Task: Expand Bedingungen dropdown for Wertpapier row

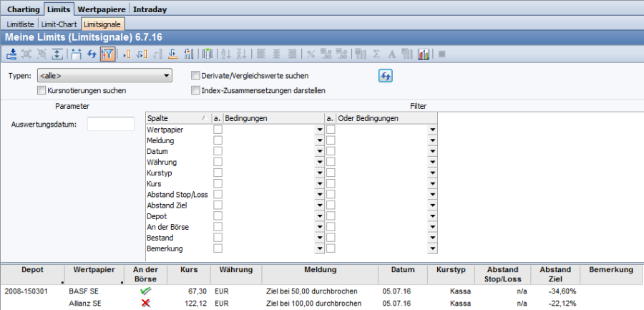Action: pyautogui.click(x=318, y=130)
